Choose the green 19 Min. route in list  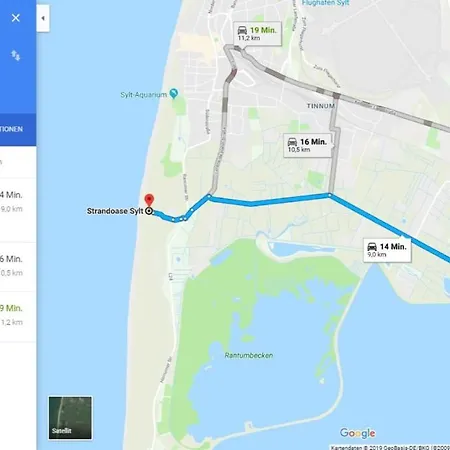click(x=18, y=317)
